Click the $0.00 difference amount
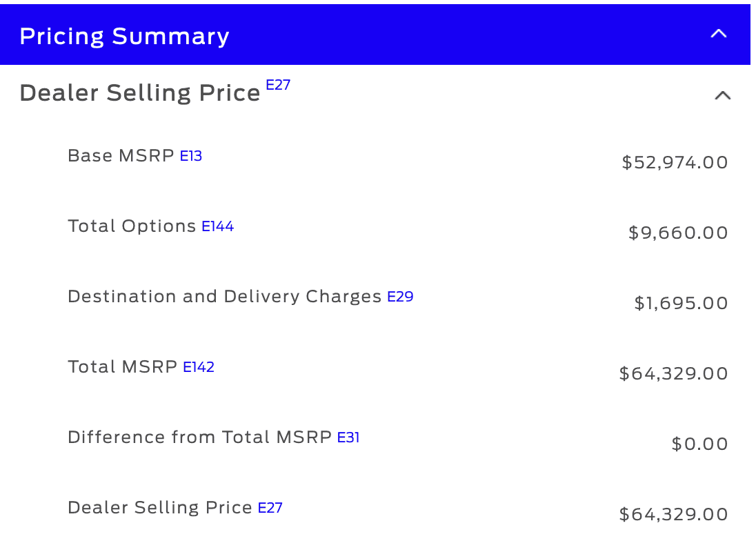The height and width of the screenshot is (541, 756). coord(699,444)
